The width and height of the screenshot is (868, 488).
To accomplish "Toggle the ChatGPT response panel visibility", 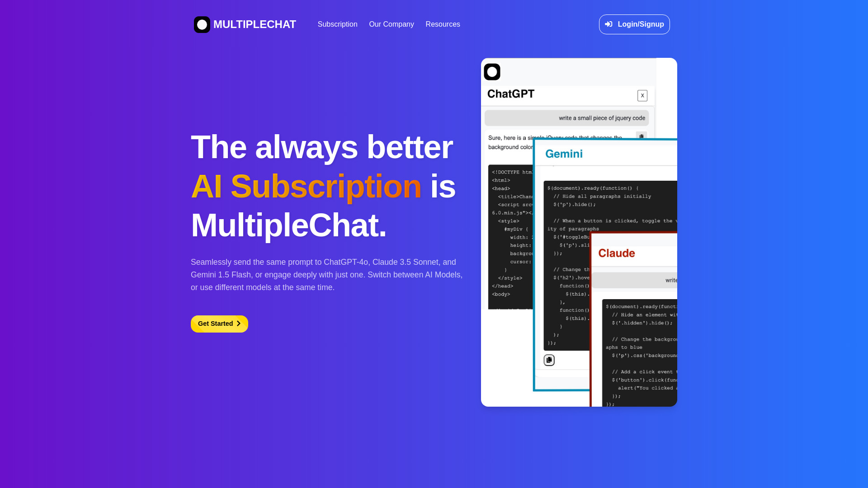I will 642,95.
